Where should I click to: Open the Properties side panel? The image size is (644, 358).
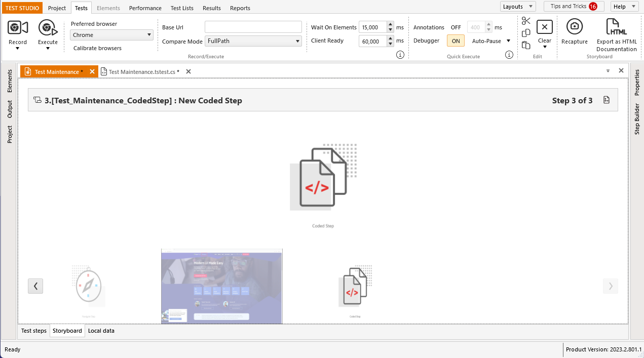coord(637,83)
